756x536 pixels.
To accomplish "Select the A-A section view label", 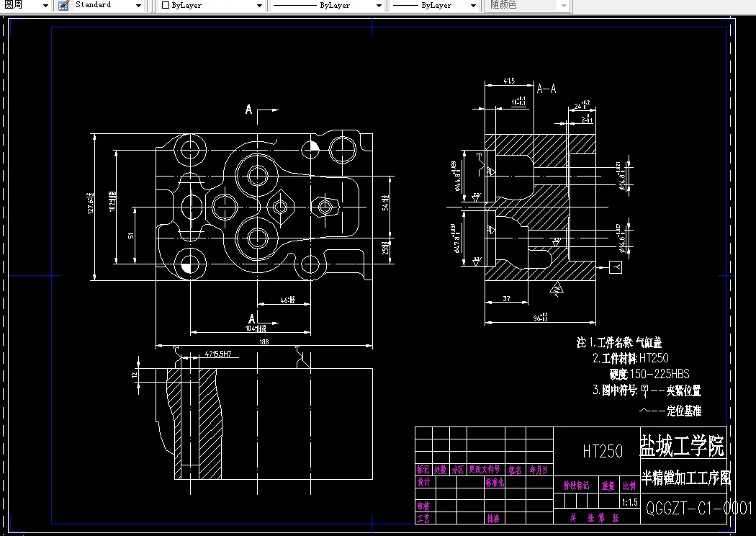I will pos(546,89).
